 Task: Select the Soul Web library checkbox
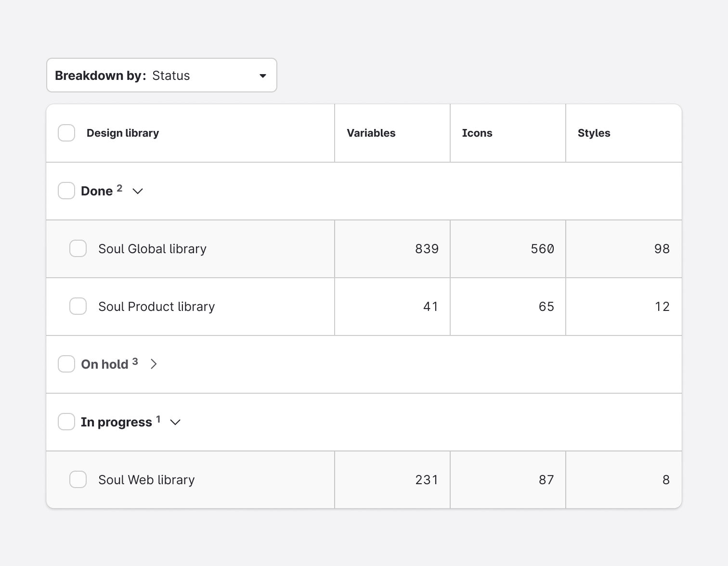click(x=78, y=479)
